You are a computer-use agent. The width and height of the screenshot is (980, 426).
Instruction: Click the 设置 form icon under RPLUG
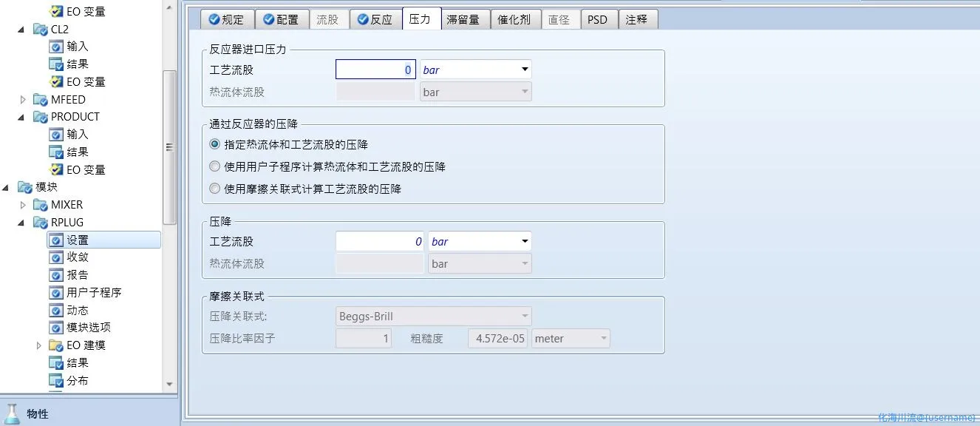(56, 240)
